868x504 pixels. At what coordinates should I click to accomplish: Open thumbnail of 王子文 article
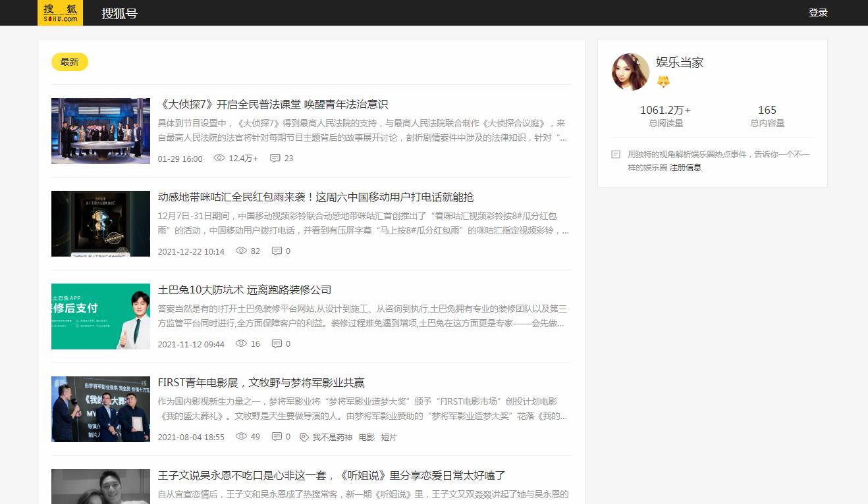pyautogui.click(x=101, y=486)
